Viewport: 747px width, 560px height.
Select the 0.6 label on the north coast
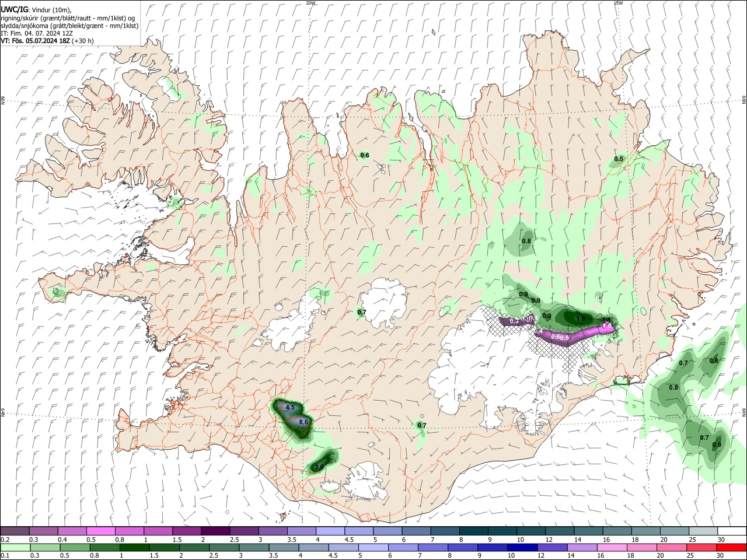coord(365,155)
